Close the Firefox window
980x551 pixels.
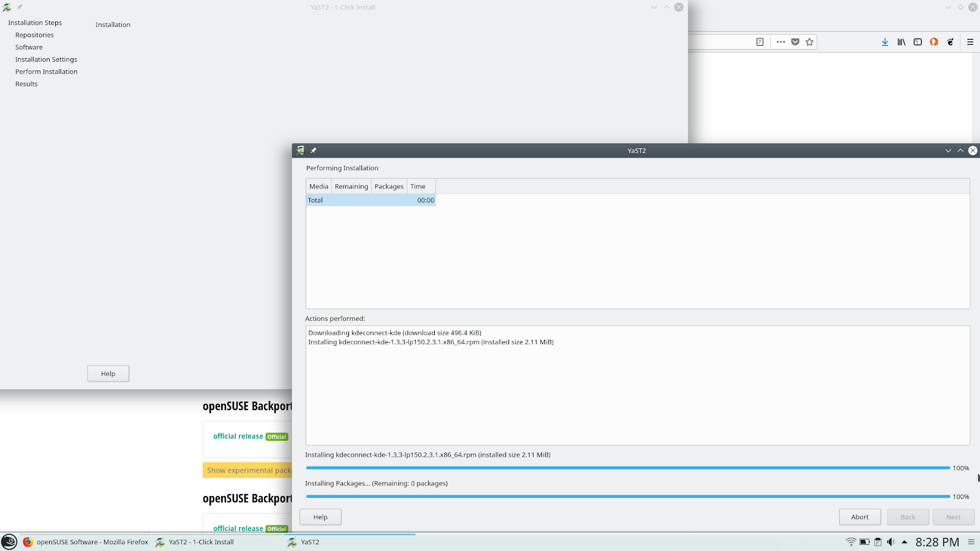(x=973, y=7)
